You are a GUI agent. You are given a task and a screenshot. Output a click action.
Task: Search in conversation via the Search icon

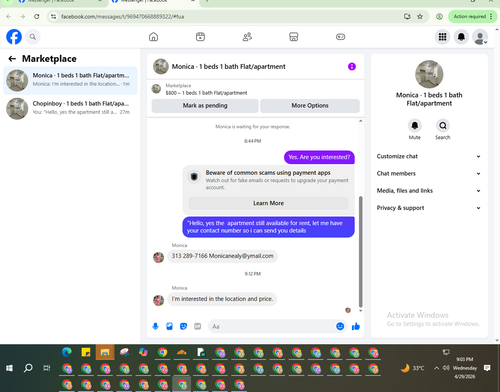(443, 126)
